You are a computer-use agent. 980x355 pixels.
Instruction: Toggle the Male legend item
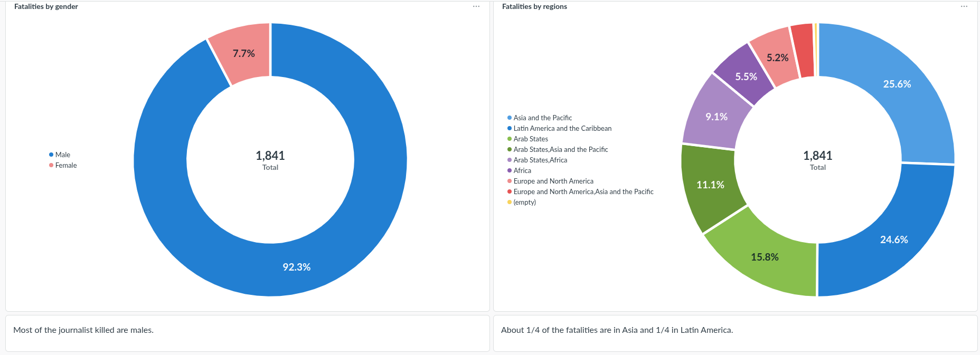pyautogui.click(x=62, y=155)
